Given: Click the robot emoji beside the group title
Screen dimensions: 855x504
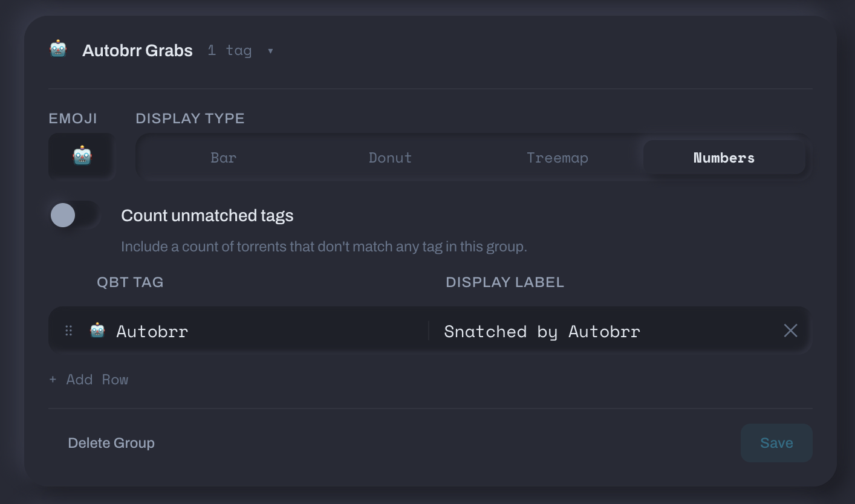Looking at the screenshot, I should (x=57, y=50).
